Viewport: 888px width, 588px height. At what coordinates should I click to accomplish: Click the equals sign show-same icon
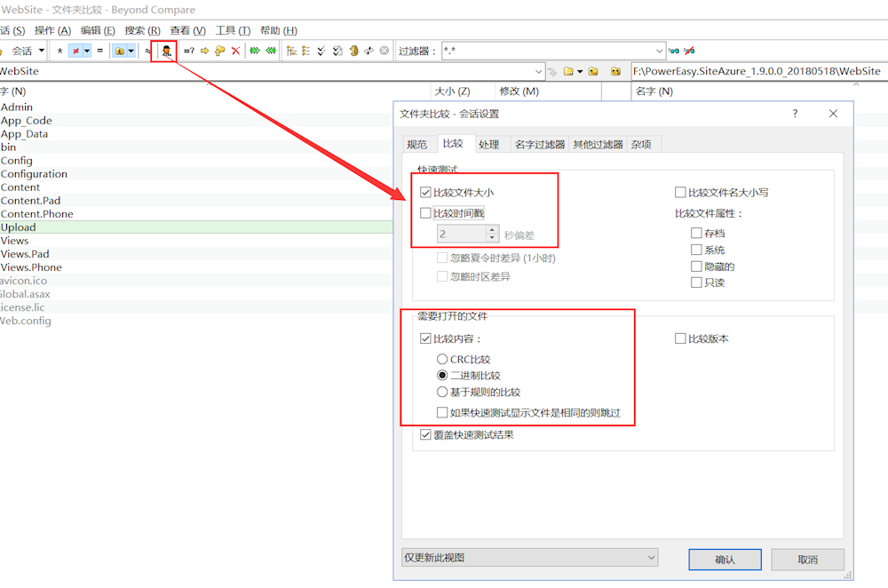click(99, 52)
